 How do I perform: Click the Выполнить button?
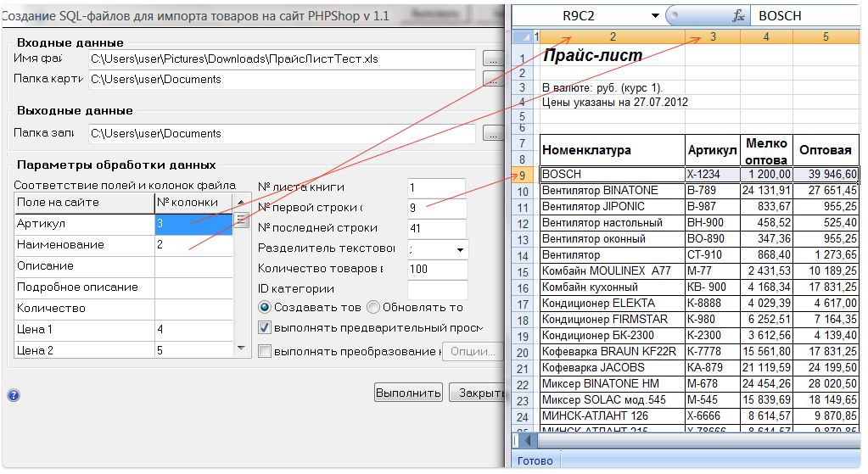pos(408,393)
